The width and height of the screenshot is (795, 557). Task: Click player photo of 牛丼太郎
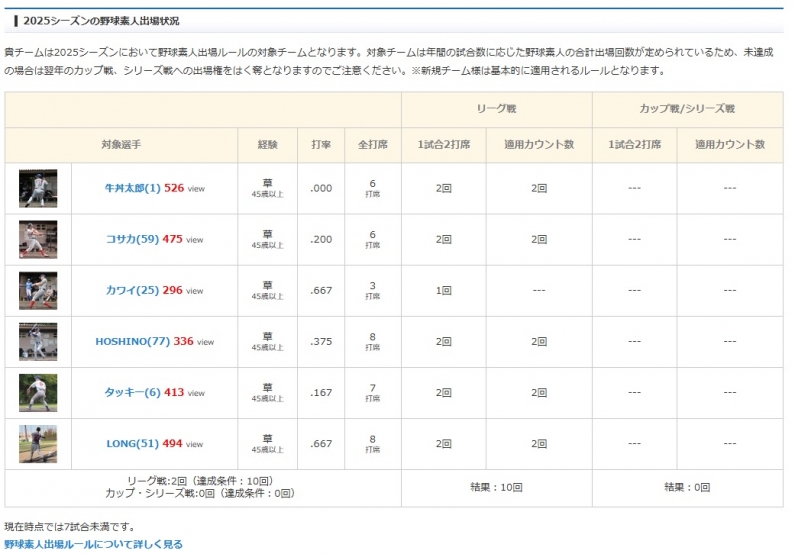pos(38,188)
